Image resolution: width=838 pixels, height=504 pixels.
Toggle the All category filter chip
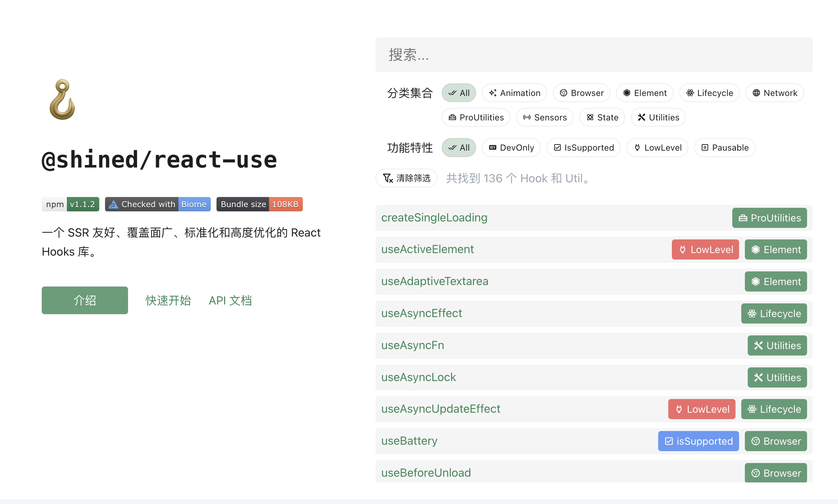[459, 93]
